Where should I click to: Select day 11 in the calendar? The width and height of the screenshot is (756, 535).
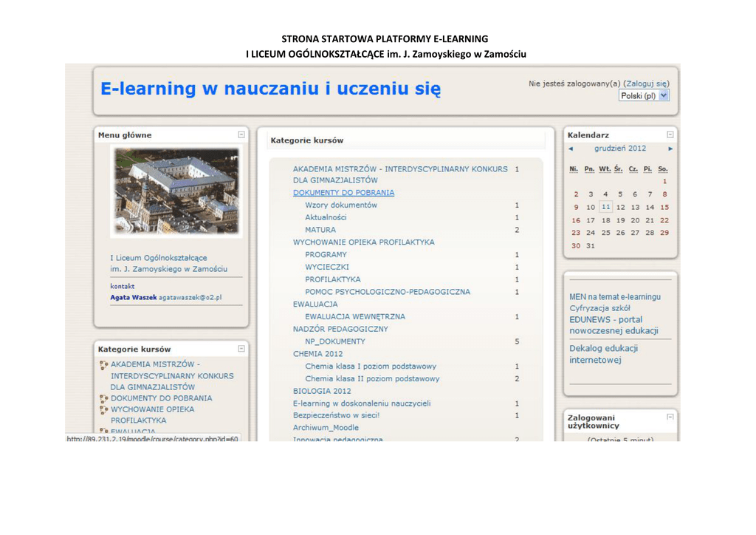click(605, 207)
